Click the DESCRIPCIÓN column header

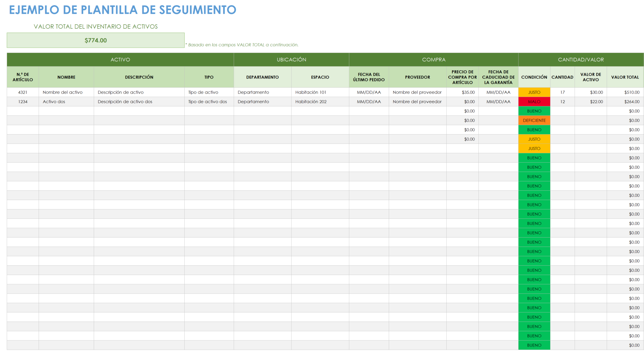pos(139,77)
